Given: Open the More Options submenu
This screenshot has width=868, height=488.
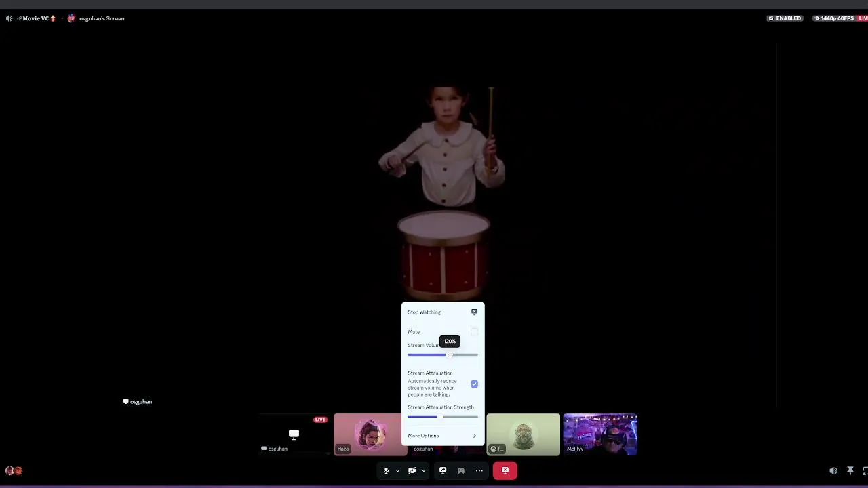Looking at the screenshot, I should tap(443, 436).
